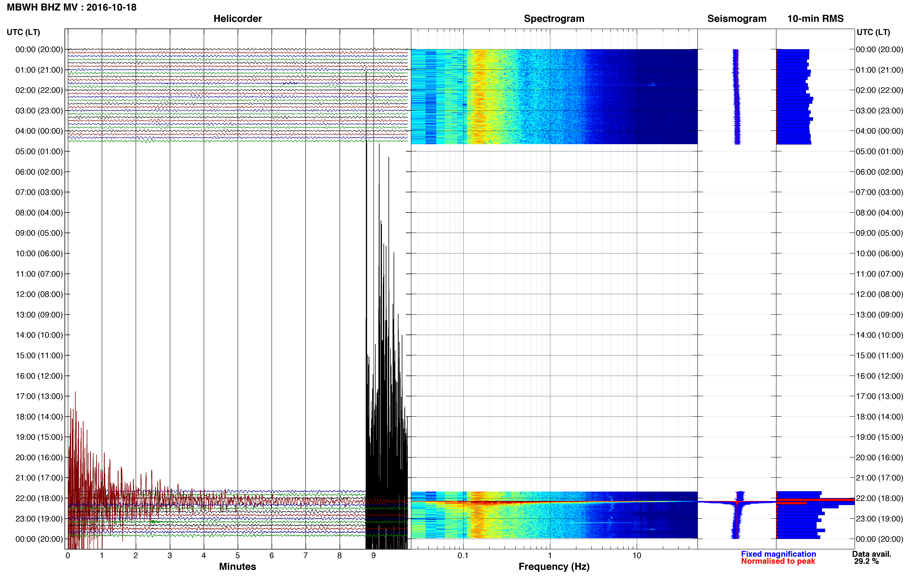
Task: Click the left '03:00 (23:00)' time label
Action: (39, 110)
